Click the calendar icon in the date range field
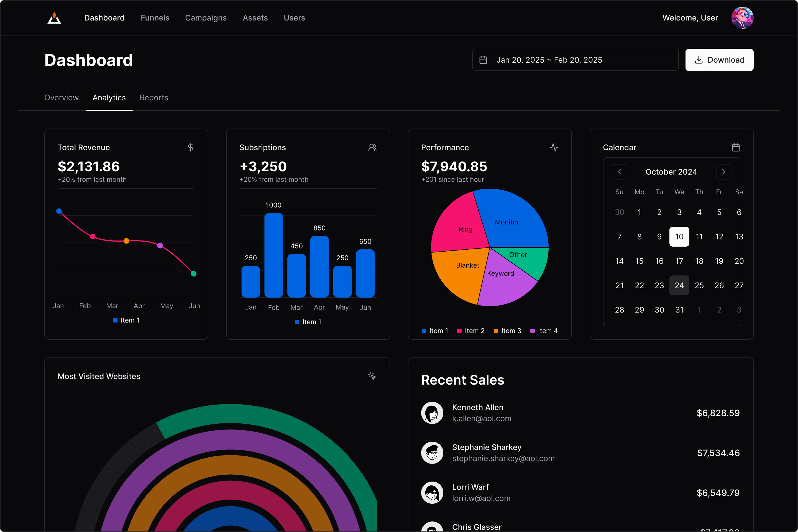 coord(484,60)
